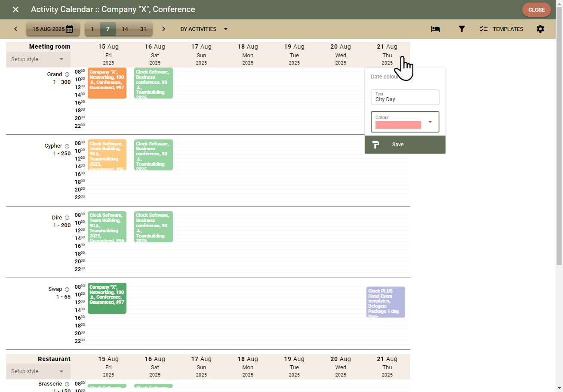This screenshot has height=392, width=563.
Task: Open the calendar date picker icon
Action: 69,29
